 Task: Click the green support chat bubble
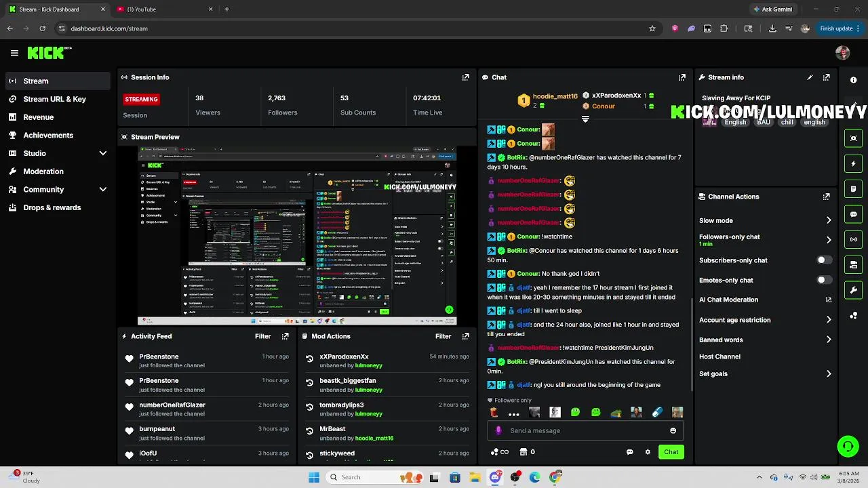point(848,446)
